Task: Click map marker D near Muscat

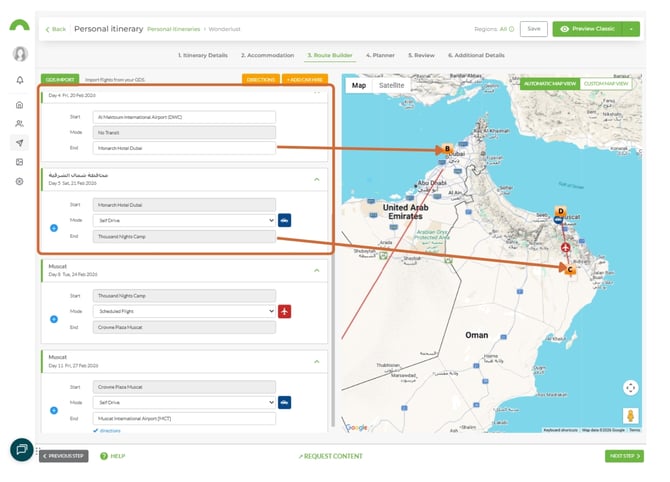Action: (x=561, y=211)
